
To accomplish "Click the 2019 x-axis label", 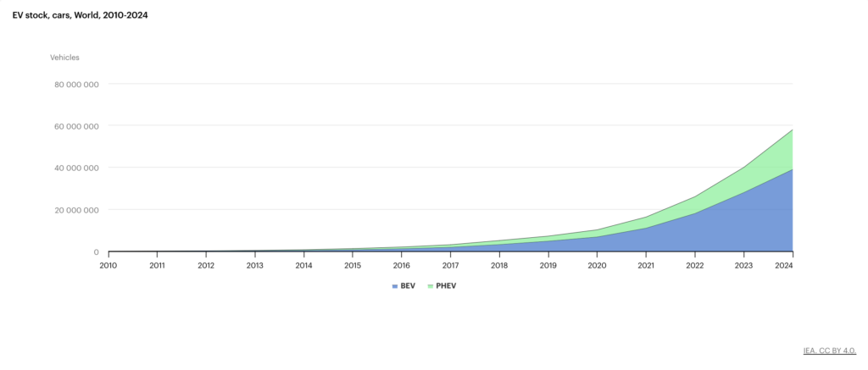I will click(548, 266).
